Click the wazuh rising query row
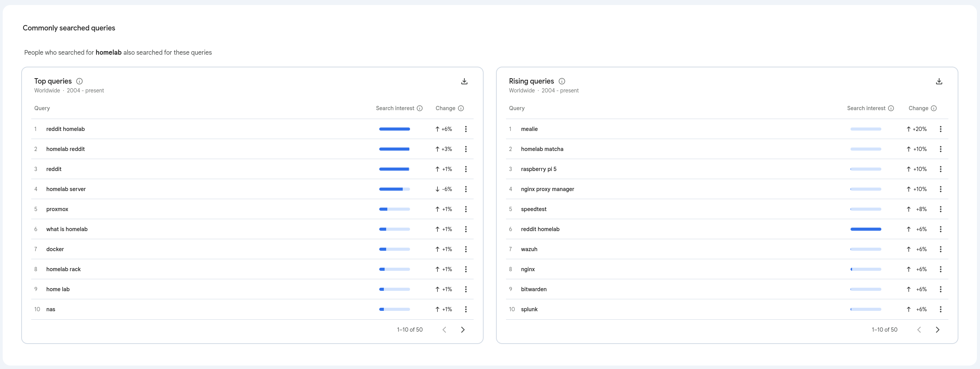Viewport: 980px width, 369px height. (529, 249)
